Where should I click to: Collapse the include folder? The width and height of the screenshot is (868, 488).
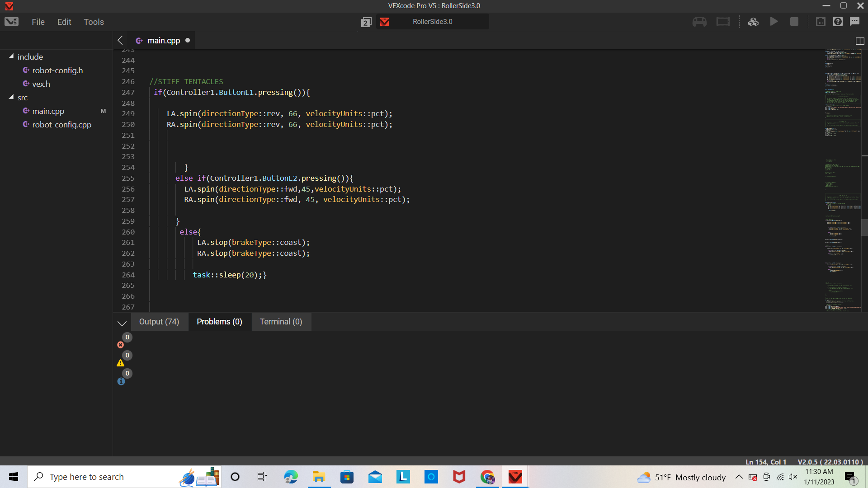coord(11,56)
